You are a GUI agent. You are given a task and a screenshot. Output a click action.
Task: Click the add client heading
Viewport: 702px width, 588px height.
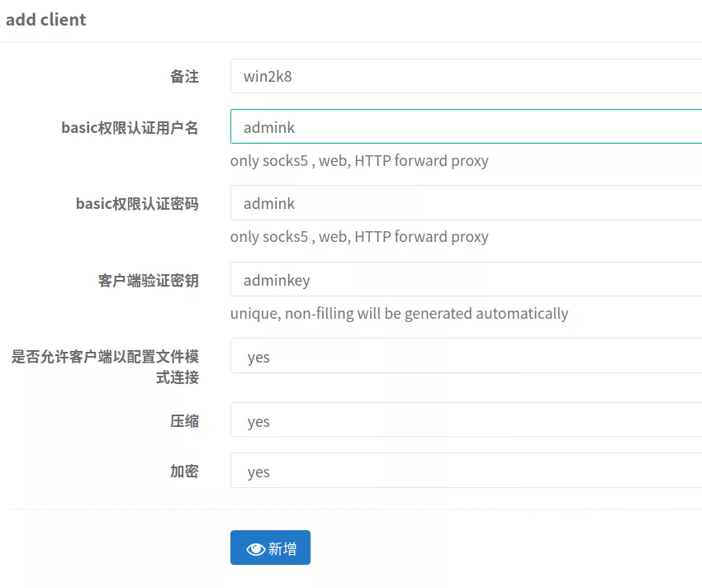[x=45, y=20]
